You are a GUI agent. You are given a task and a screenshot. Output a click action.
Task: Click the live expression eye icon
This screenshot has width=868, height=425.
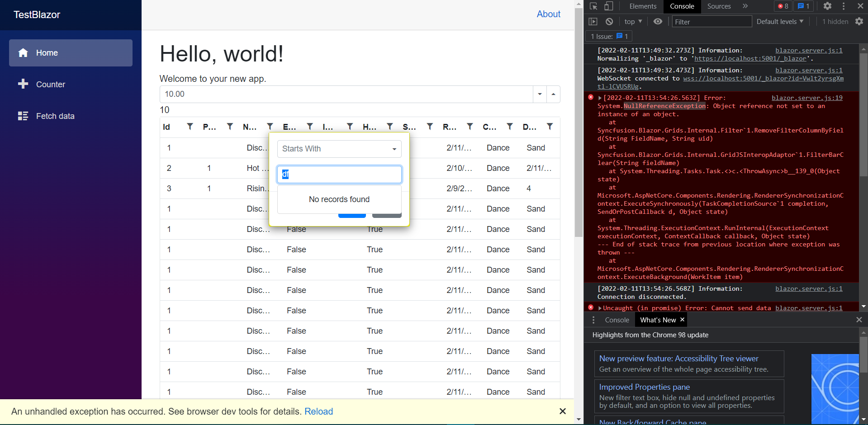tap(658, 22)
